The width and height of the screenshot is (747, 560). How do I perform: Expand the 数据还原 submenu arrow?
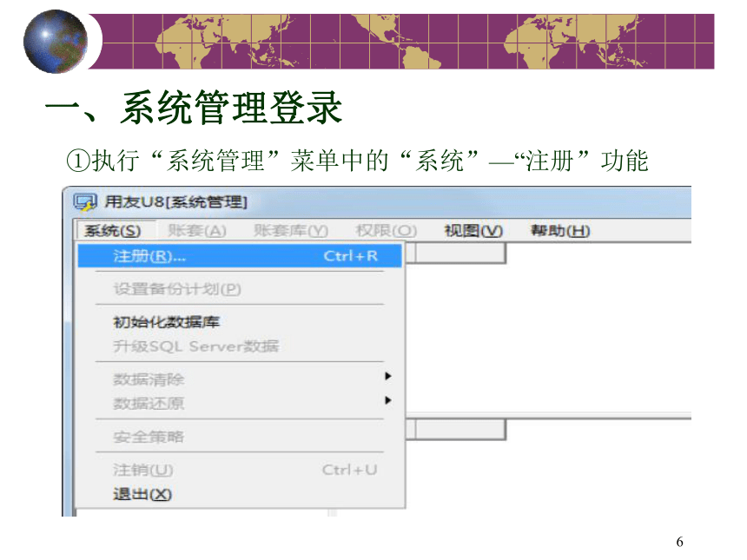pos(387,400)
